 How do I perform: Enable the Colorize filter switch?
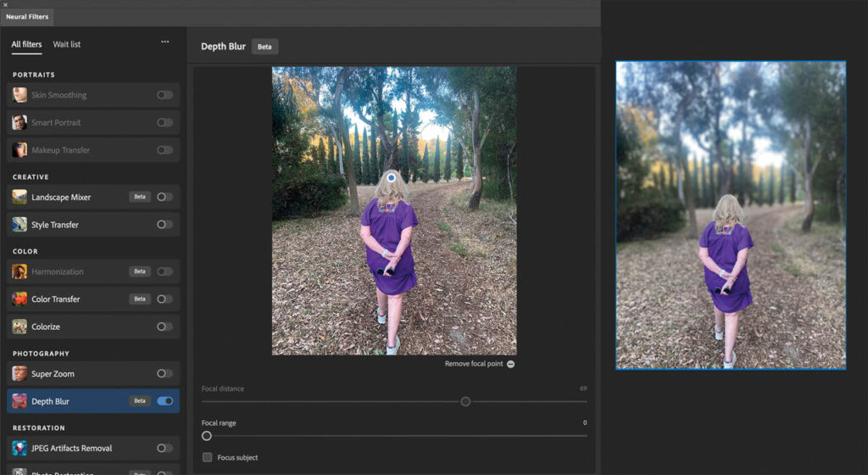[x=164, y=327]
